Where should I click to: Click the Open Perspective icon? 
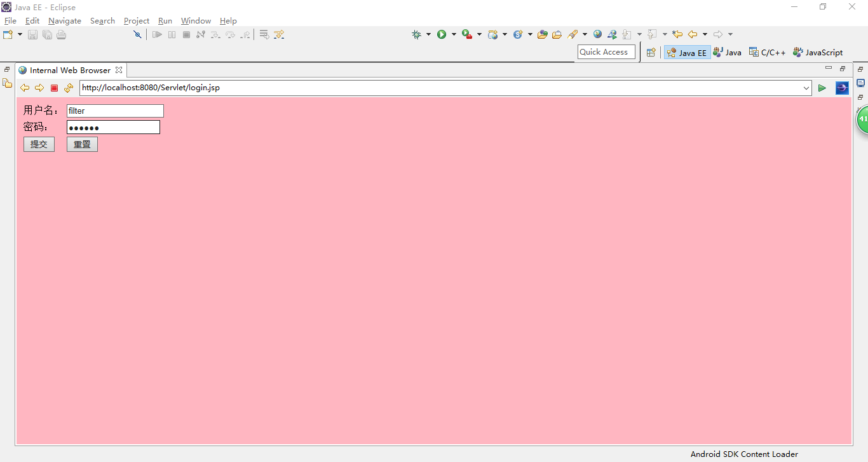(651, 53)
